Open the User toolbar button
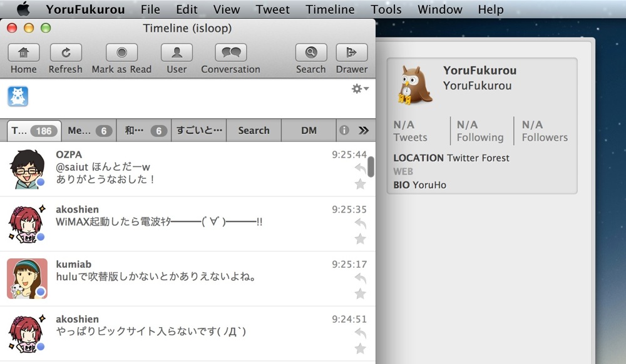626x364 pixels. coord(177,53)
